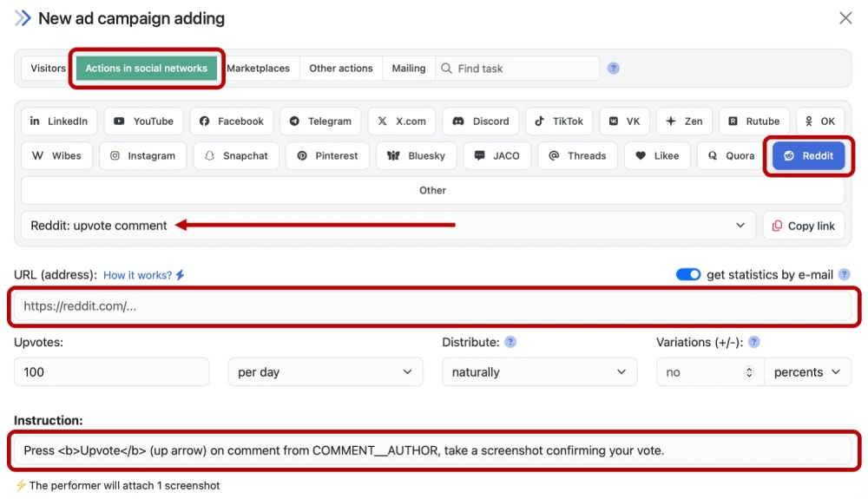This screenshot has height=499, width=868.
Task: Switch to the Other actions tab
Action: click(341, 68)
